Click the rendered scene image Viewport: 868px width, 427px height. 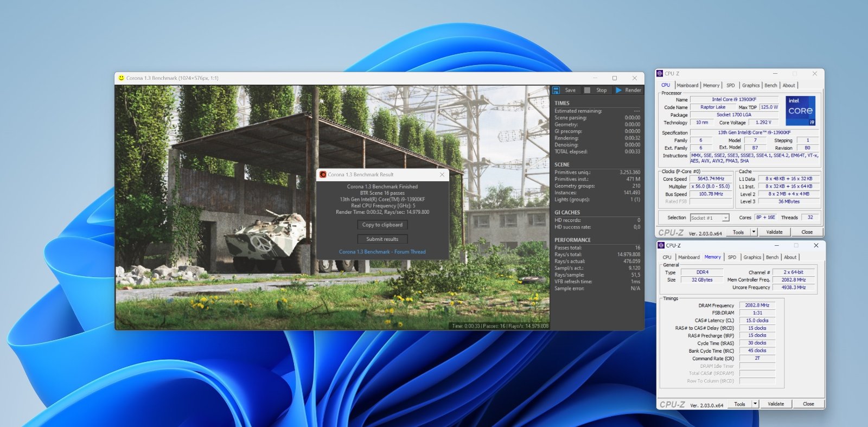(332, 207)
